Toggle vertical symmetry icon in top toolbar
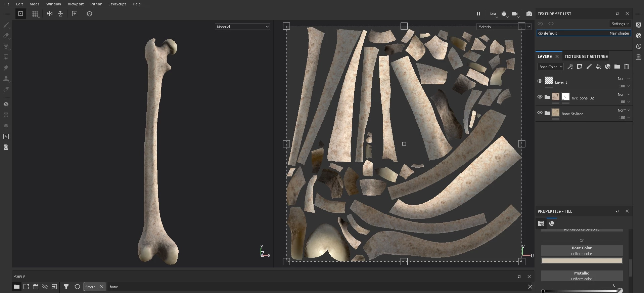Image resolution: width=644 pixels, height=293 pixels. coord(60,14)
